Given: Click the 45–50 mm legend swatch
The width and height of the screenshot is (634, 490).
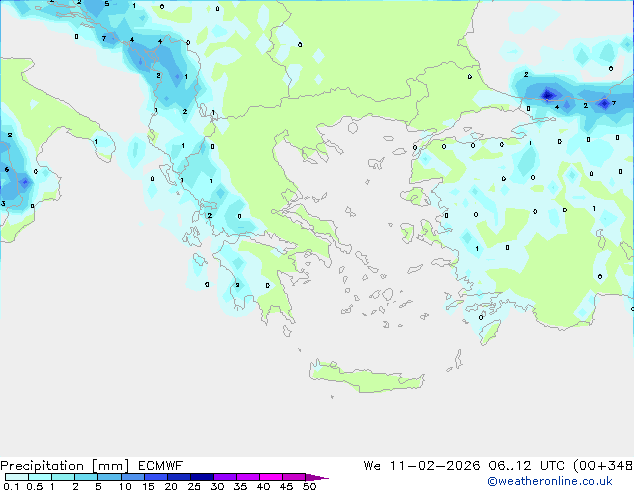Looking at the screenshot, I should 294,477.
